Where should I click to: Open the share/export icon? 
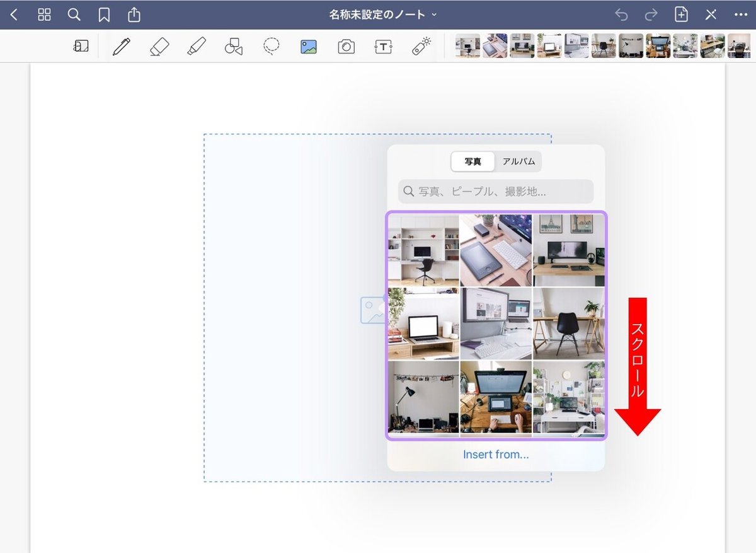(x=134, y=15)
